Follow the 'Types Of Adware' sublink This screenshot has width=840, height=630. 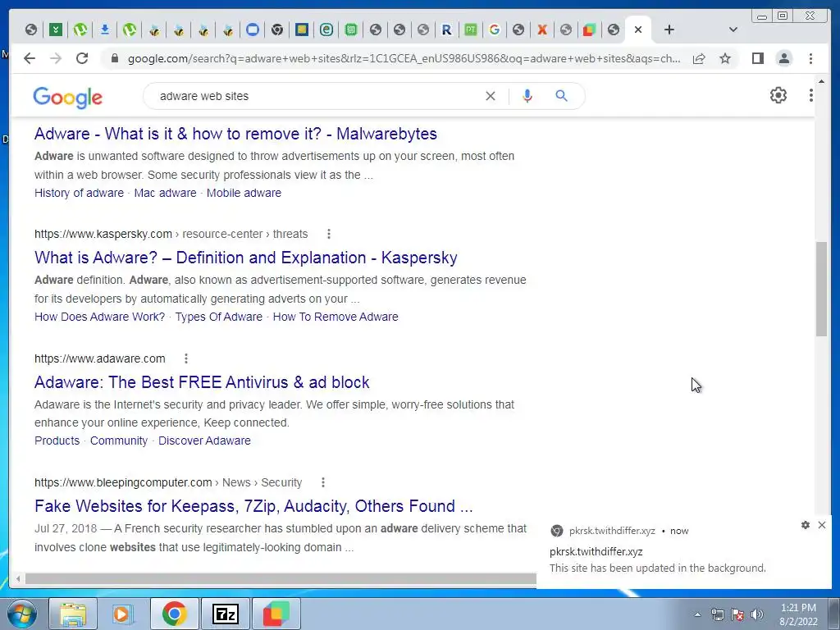click(x=218, y=317)
